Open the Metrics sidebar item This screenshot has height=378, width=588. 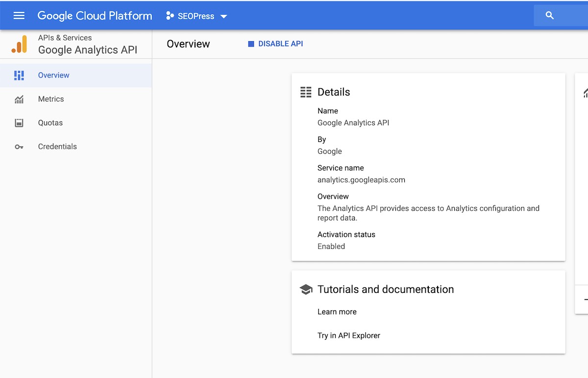click(76, 99)
